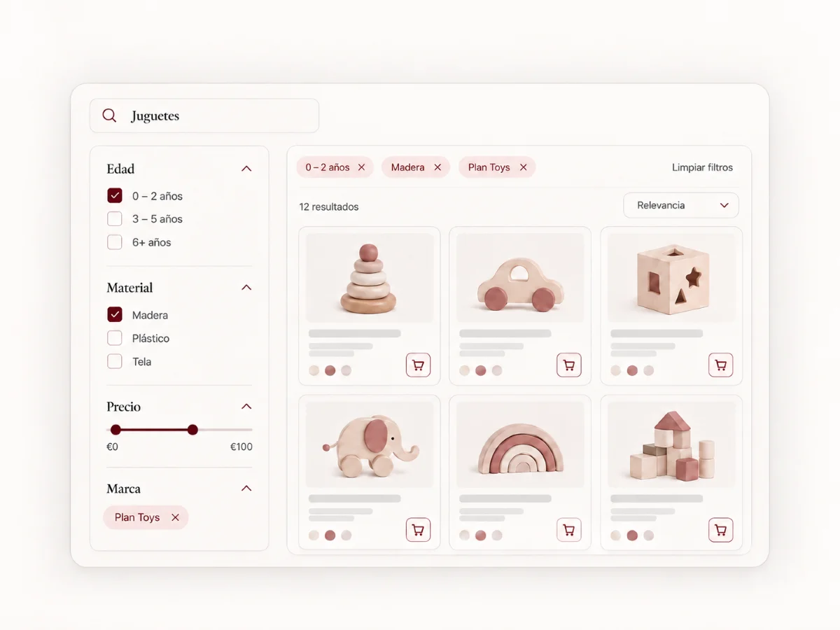Image resolution: width=840 pixels, height=630 pixels.
Task: Collapse the Marca filter section
Action: point(246,489)
